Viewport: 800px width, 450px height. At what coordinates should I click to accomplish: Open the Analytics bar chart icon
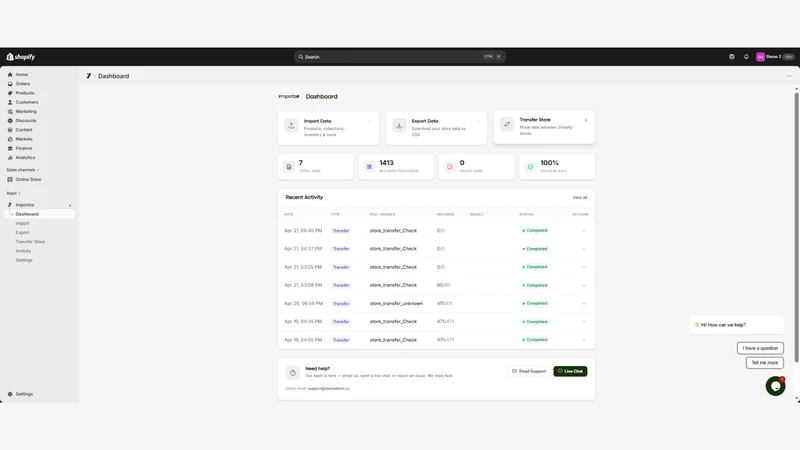(10, 157)
